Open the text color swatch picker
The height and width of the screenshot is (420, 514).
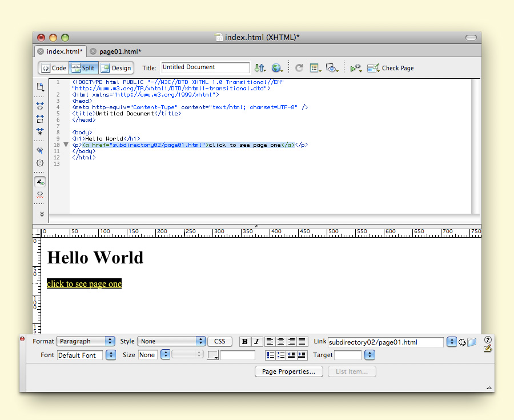click(213, 355)
